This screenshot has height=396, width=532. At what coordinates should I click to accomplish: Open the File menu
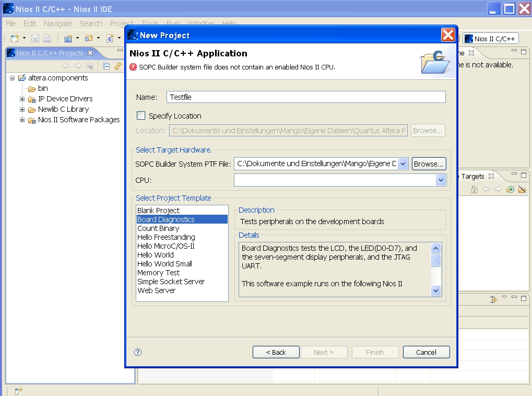pos(10,24)
